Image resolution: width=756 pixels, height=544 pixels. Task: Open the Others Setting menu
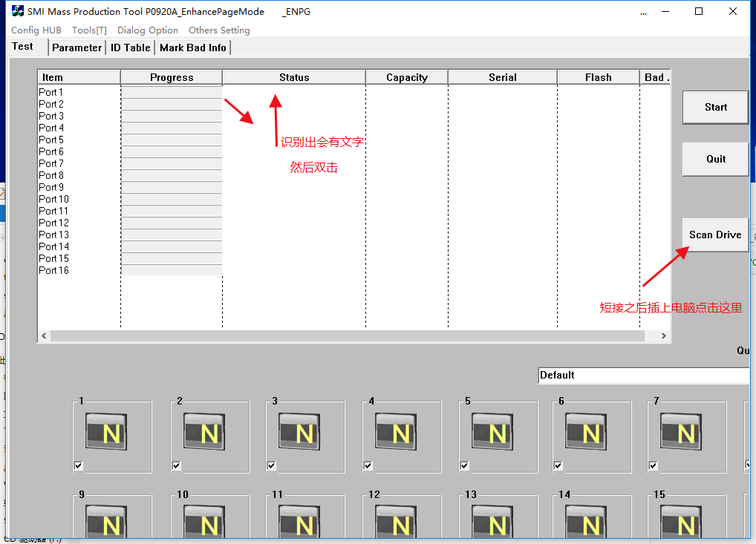tap(219, 30)
